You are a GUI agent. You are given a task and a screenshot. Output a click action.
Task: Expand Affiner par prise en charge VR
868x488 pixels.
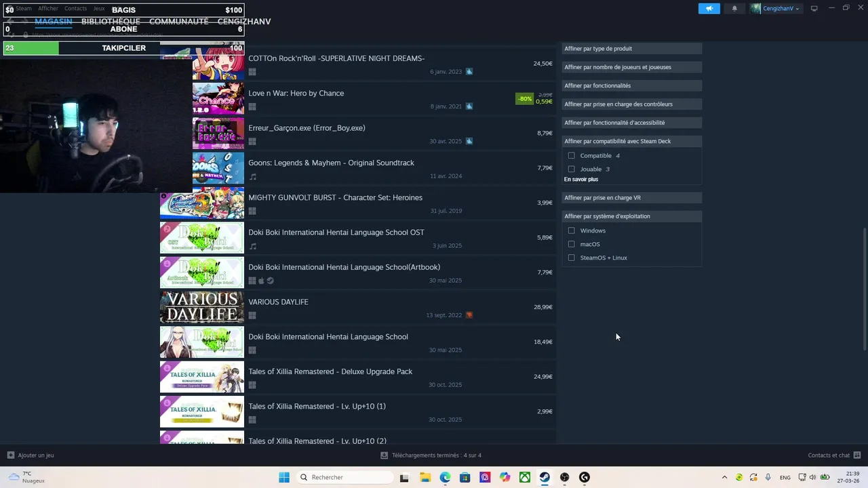[x=631, y=198]
